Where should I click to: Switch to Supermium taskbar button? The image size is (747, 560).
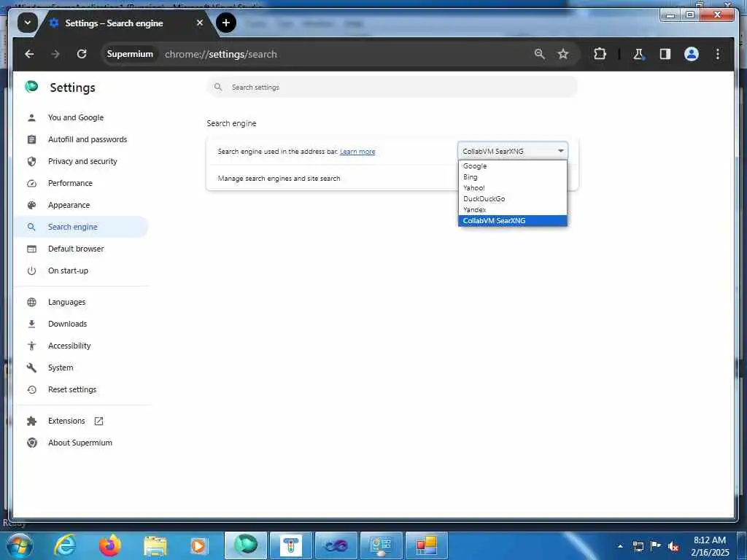click(x=246, y=545)
